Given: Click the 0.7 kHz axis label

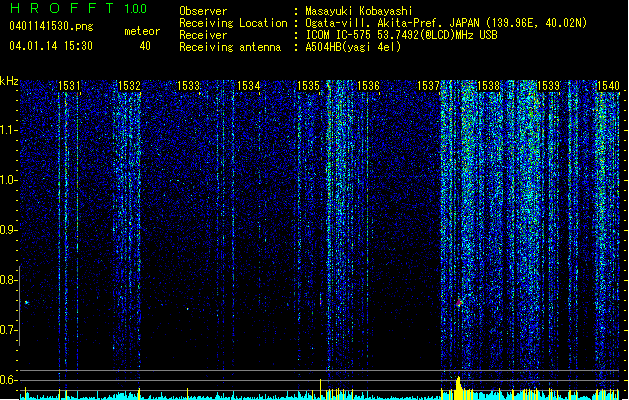Looking at the screenshot, I should [x=8, y=330].
